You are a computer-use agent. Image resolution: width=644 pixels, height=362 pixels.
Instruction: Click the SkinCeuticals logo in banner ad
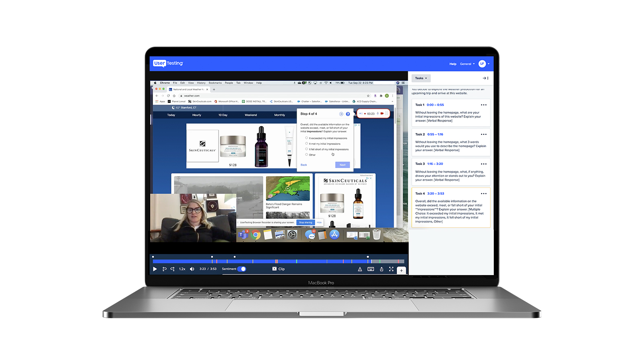(x=202, y=146)
